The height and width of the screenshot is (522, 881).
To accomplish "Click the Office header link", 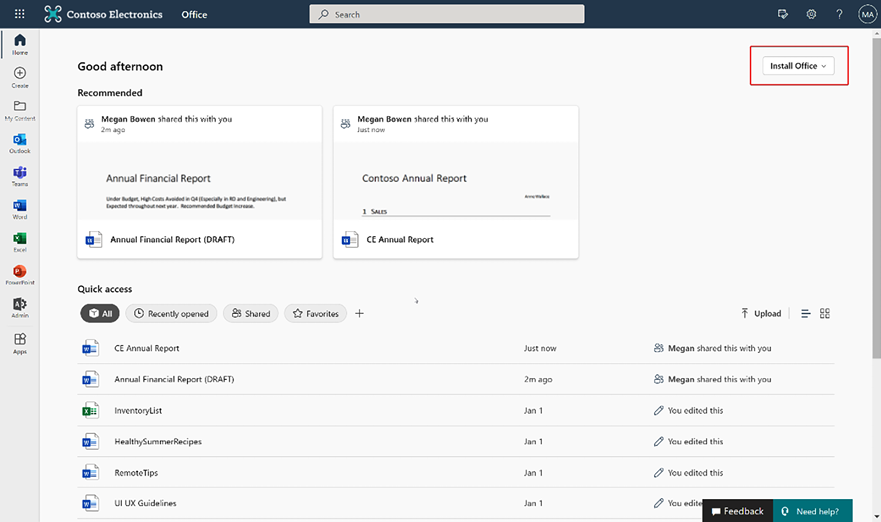I will point(194,15).
